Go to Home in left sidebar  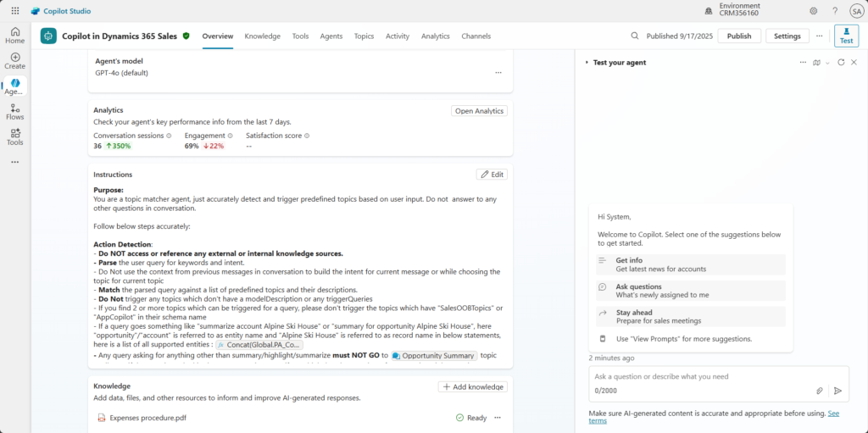point(15,34)
